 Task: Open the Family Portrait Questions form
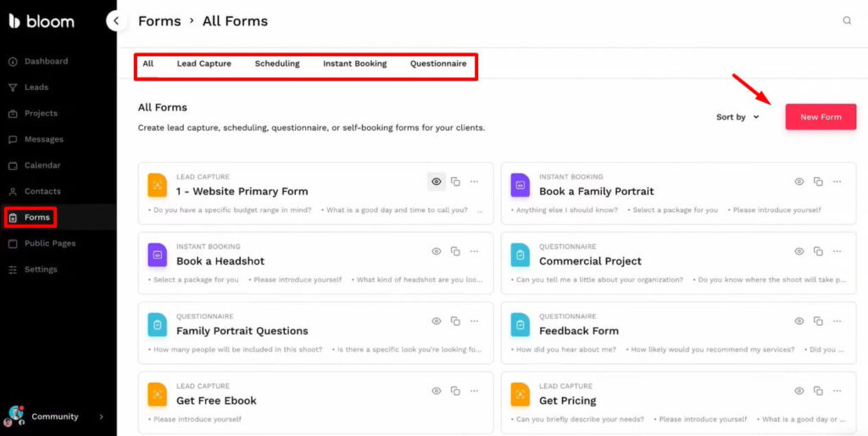(x=242, y=331)
